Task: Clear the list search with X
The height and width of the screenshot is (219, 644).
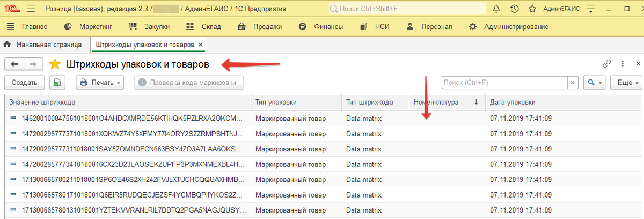Action: (x=573, y=83)
